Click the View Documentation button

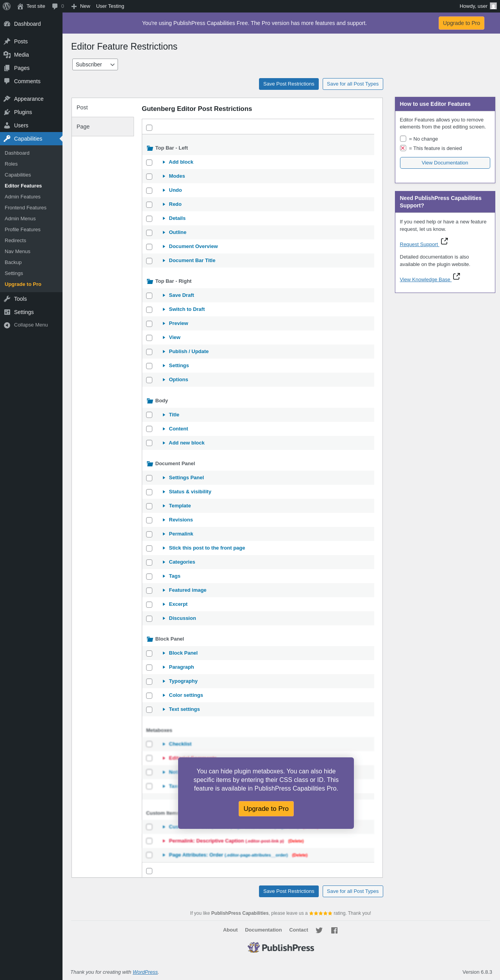445,163
